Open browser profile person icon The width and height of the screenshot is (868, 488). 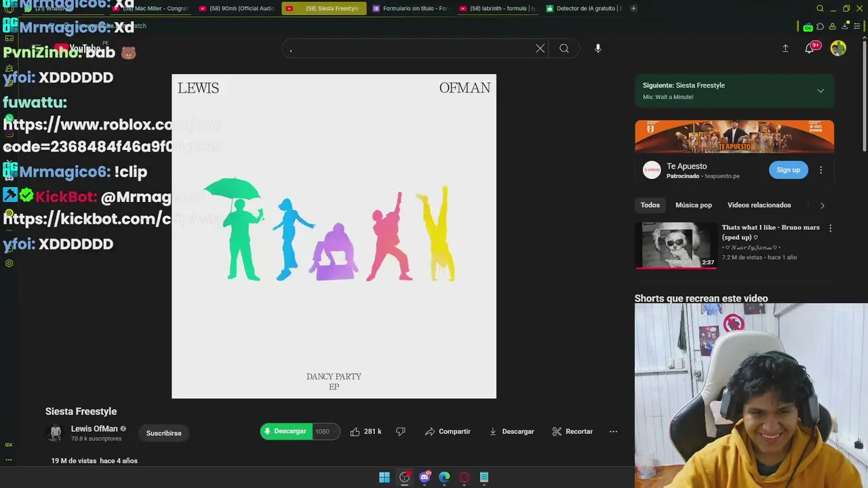click(833, 26)
